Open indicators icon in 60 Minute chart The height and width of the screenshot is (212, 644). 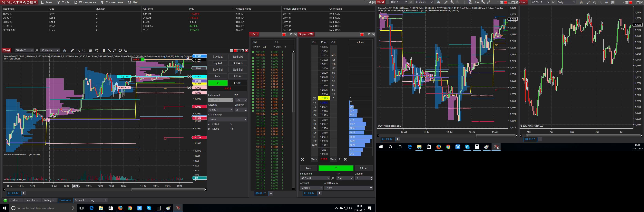pyautogui.click(x=483, y=2)
